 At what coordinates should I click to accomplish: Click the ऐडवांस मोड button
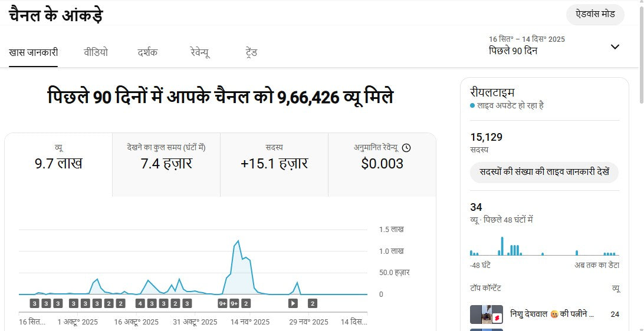[595, 15]
